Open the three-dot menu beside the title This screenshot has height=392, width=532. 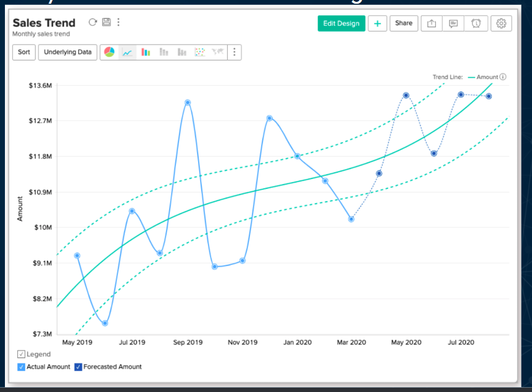point(118,22)
